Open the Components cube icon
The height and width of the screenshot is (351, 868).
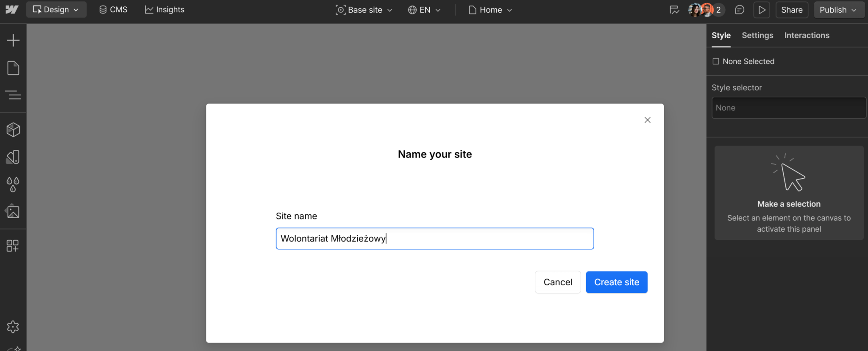click(13, 130)
